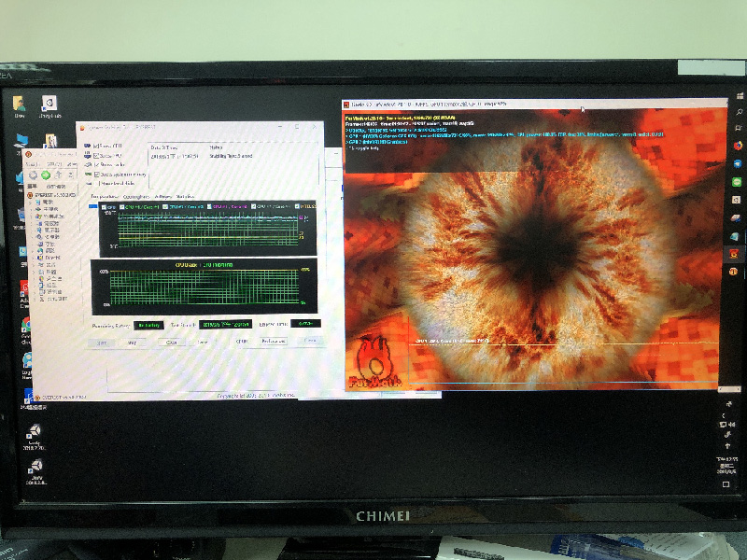Expand the DirectX node in EVEREST tree
This screenshot has width=747, height=560.
click(34, 258)
